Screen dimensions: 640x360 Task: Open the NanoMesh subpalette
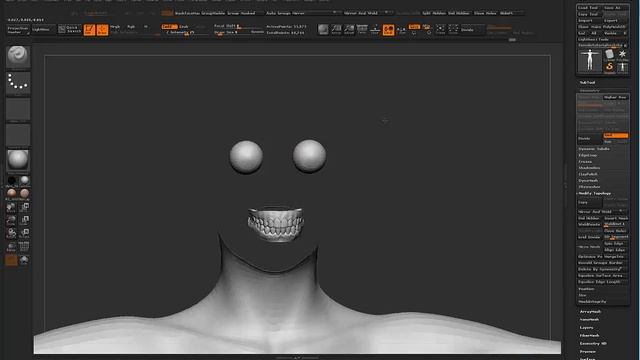click(589, 320)
